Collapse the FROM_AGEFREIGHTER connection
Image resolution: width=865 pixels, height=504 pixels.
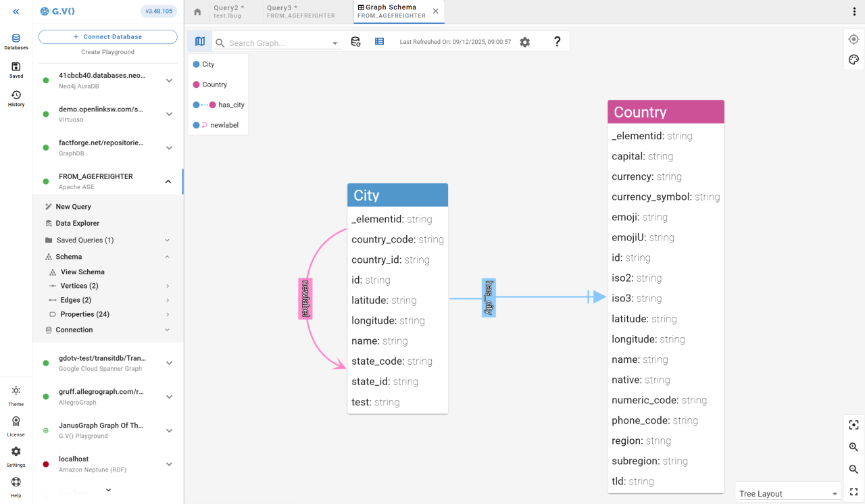[168, 181]
